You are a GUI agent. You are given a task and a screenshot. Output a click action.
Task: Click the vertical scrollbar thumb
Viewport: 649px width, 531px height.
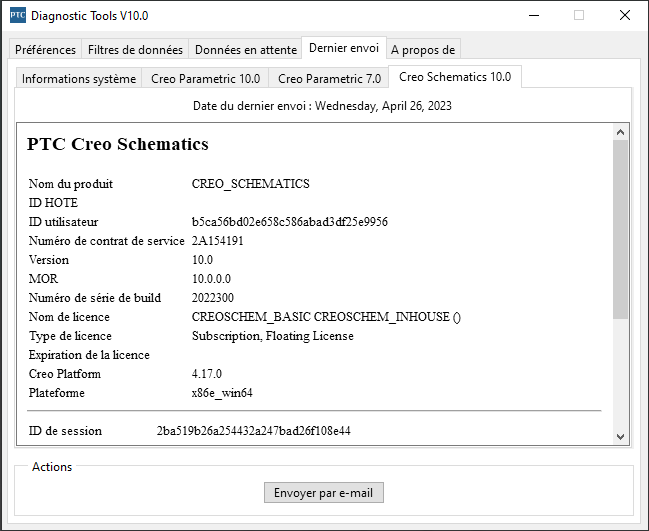click(620, 229)
